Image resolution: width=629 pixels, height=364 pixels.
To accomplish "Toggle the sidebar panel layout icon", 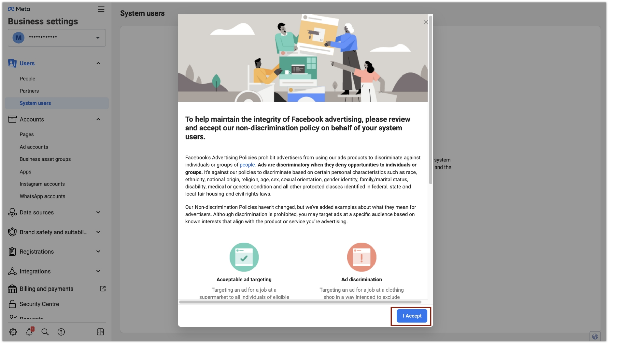I will pyautogui.click(x=100, y=332).
